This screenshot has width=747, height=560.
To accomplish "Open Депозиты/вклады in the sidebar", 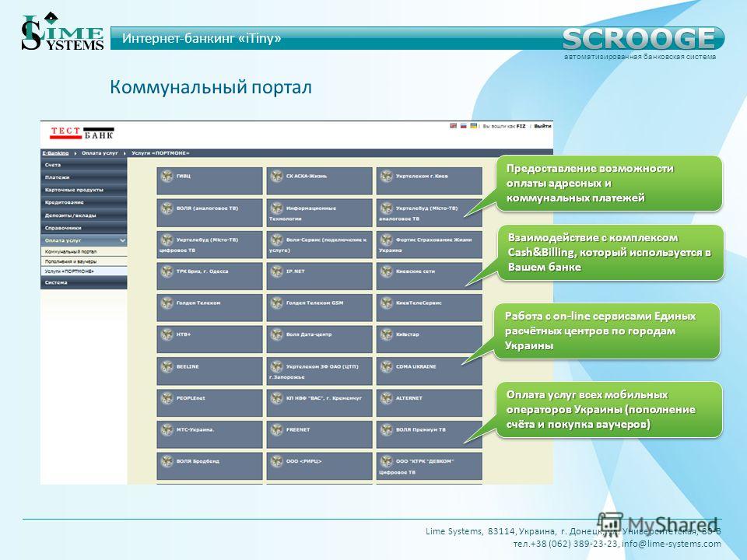I will 84,215.
